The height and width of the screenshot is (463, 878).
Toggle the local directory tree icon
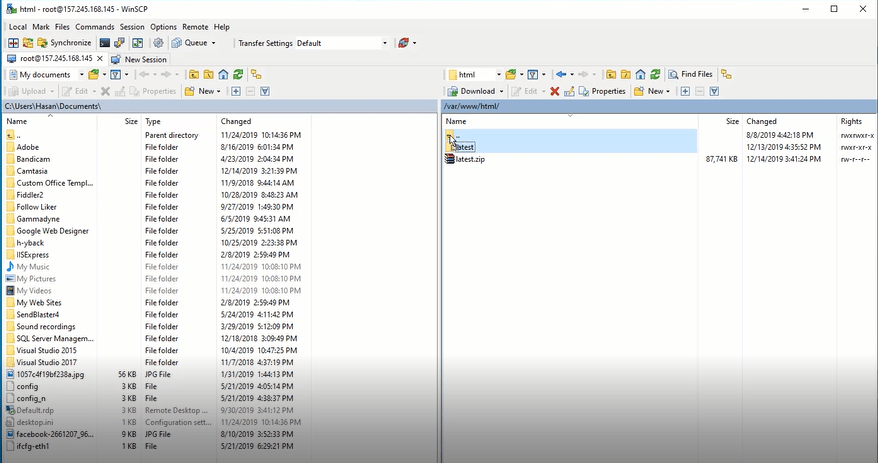pos(256,74)
